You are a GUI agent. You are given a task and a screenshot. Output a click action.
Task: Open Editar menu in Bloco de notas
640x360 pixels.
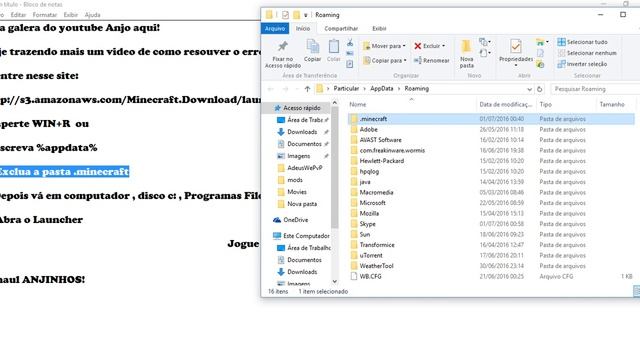pos(18,15)
